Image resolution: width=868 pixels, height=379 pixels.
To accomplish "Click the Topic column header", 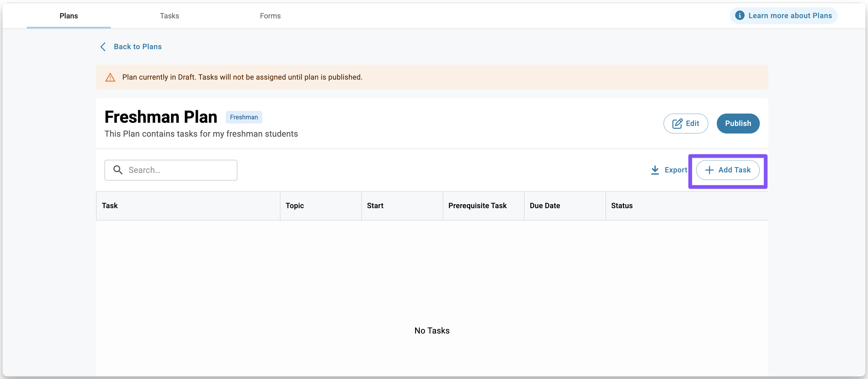I will pos(320,206).
